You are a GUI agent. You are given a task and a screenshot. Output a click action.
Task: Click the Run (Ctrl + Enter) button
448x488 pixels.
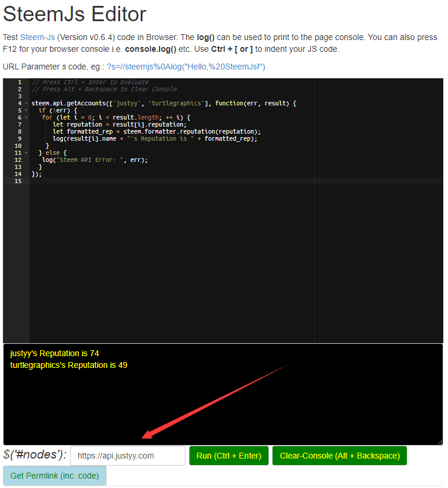coord(229,456)
